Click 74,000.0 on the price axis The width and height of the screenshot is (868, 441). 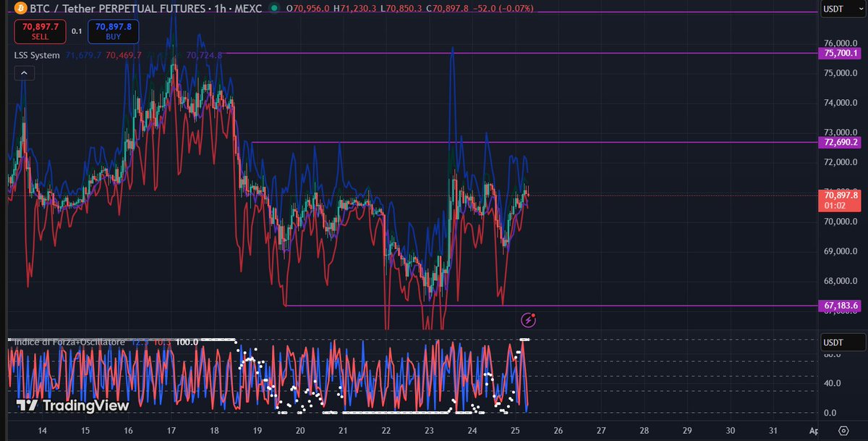coord(841,103)
